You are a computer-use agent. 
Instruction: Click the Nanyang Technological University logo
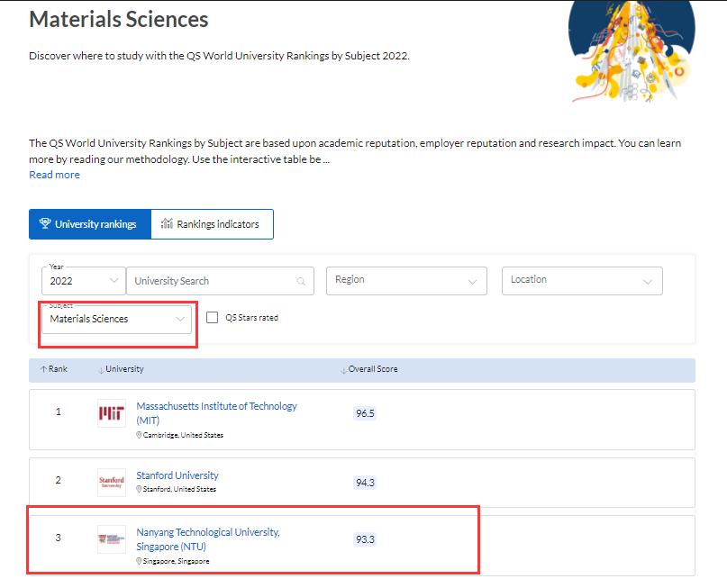pyautogui.click(x=112, y=539)
